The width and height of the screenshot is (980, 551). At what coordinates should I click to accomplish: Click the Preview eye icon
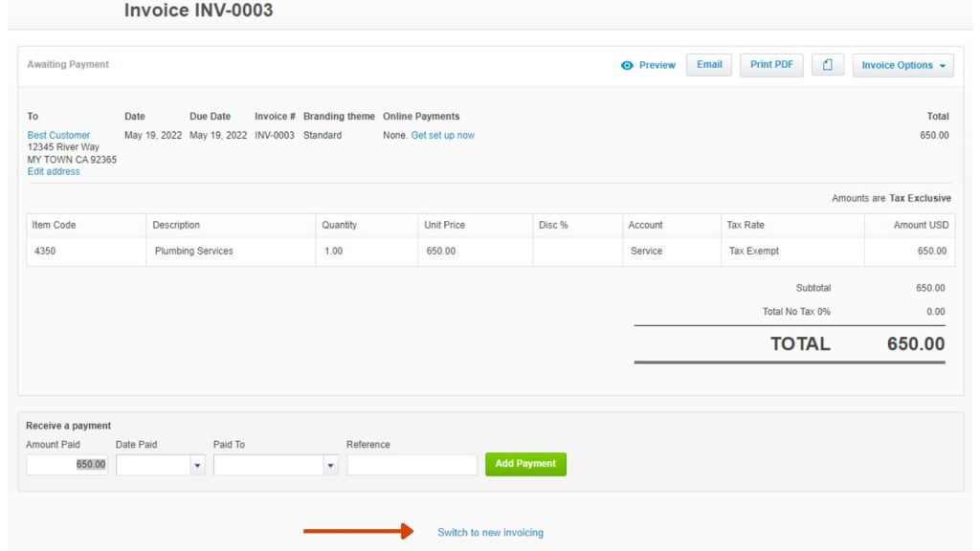point(627,65)
